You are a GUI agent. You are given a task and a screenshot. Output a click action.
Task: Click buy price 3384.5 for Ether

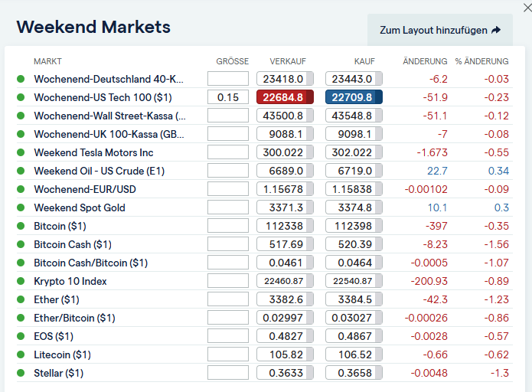coord(354,299)
